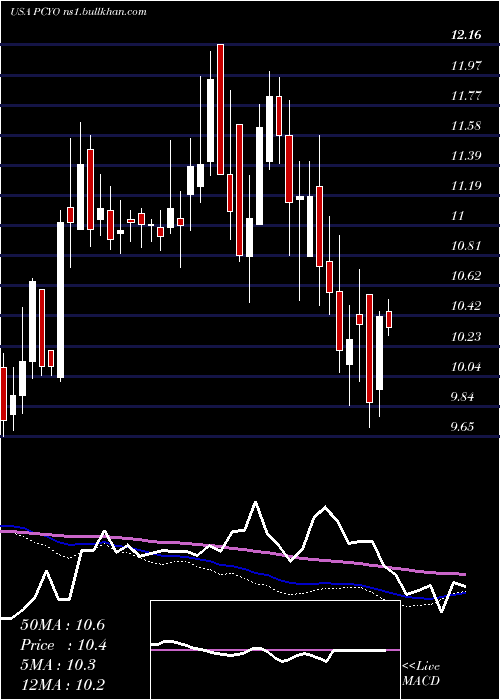Click the 11.77 price axis label
Viewport: 500px width, 700px height.
(x=466, y=96)
